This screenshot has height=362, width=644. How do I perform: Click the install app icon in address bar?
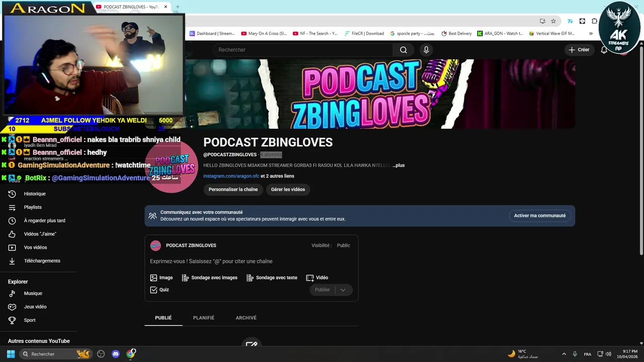[542, 21]
